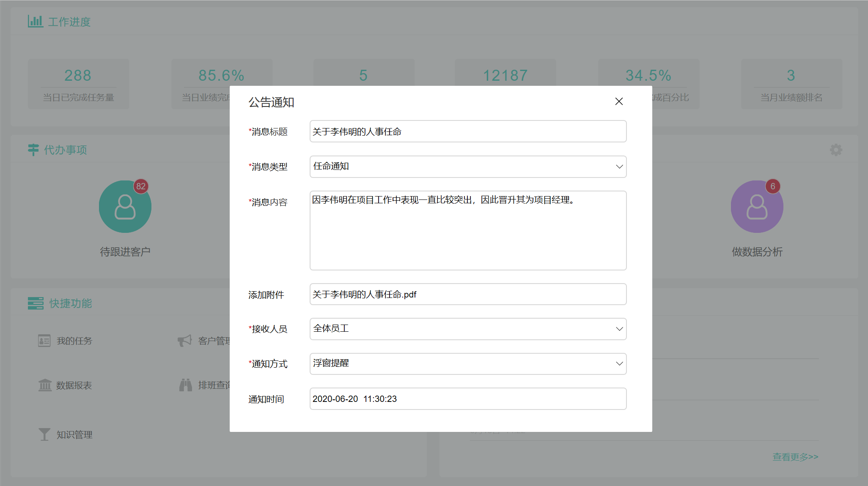Expand the 接收人员 dropdown showing 全体员工
Viewport: 868px width, 486px height.
468,329
